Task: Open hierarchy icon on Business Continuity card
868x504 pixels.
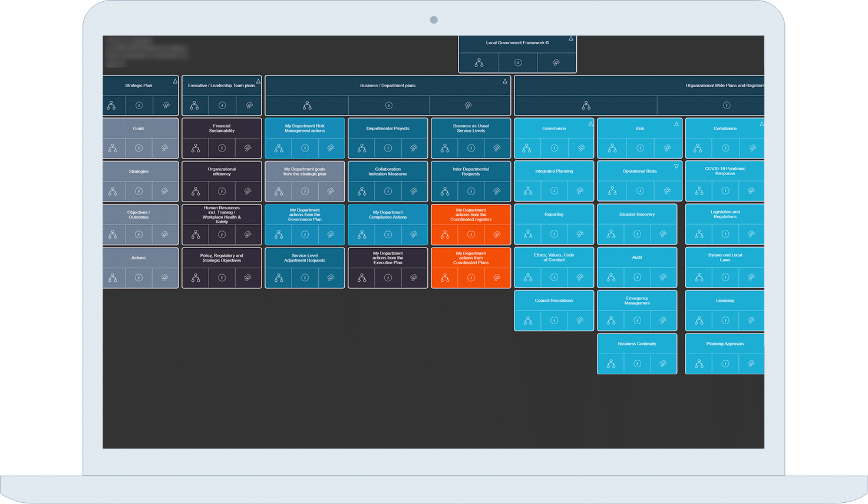Action: point(611,364)
